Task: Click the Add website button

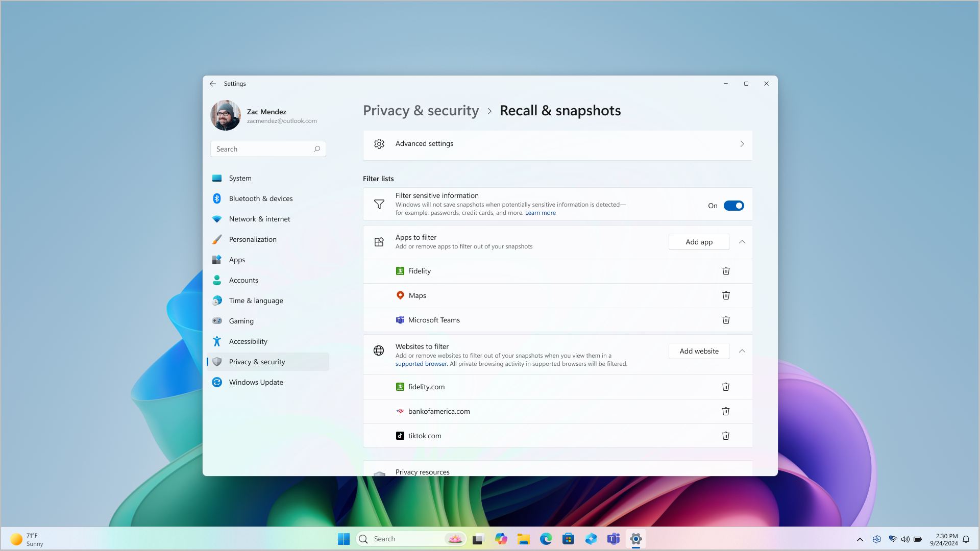Action: click(699, 350)
